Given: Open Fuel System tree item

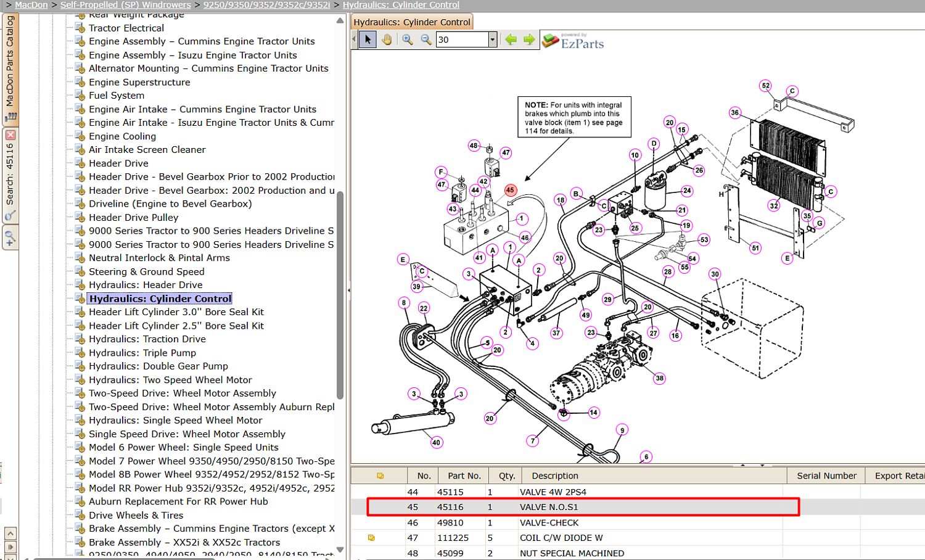Looking at the screenshot, I should tap(117, 96).
